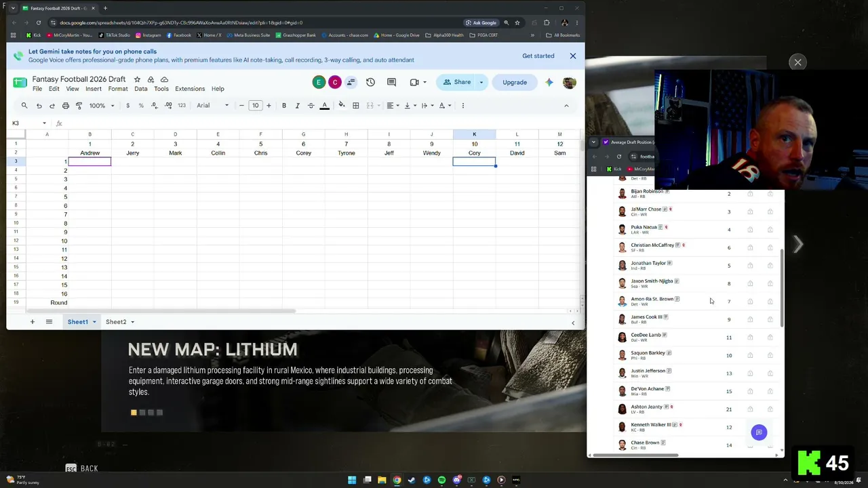Select cell under Andrew in row 3
Viewport: 868px width, 488px height.
pos(90,161)
